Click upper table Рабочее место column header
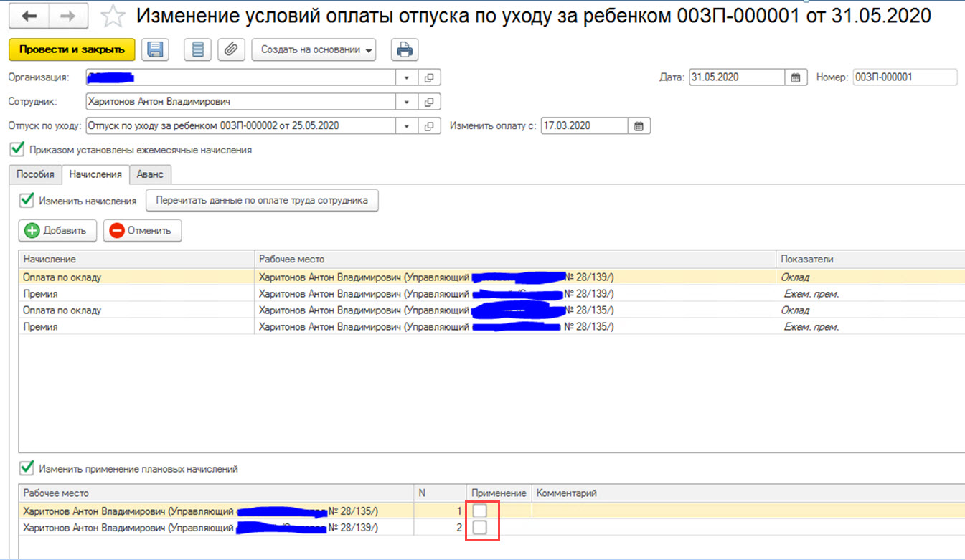 pyautogui.click(x=515, y=259)
